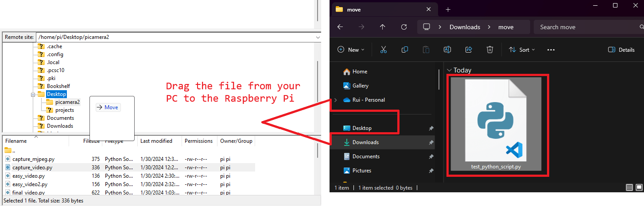644x206 pixels.
Task: Open the Details pane button
Action: coord(621,50)
